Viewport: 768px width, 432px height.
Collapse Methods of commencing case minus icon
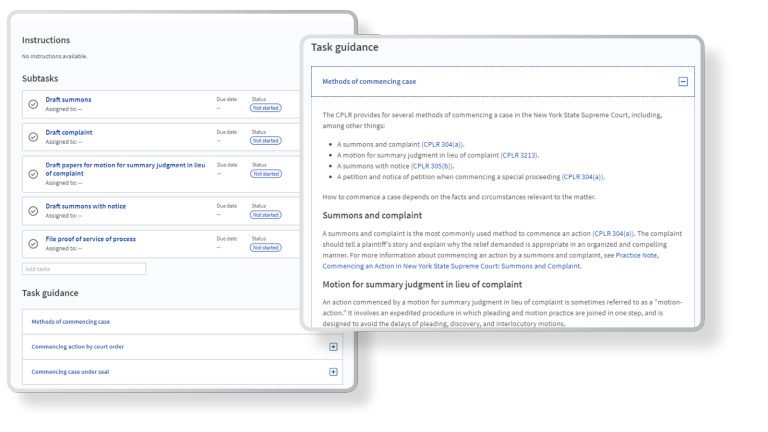pos(683,81)
